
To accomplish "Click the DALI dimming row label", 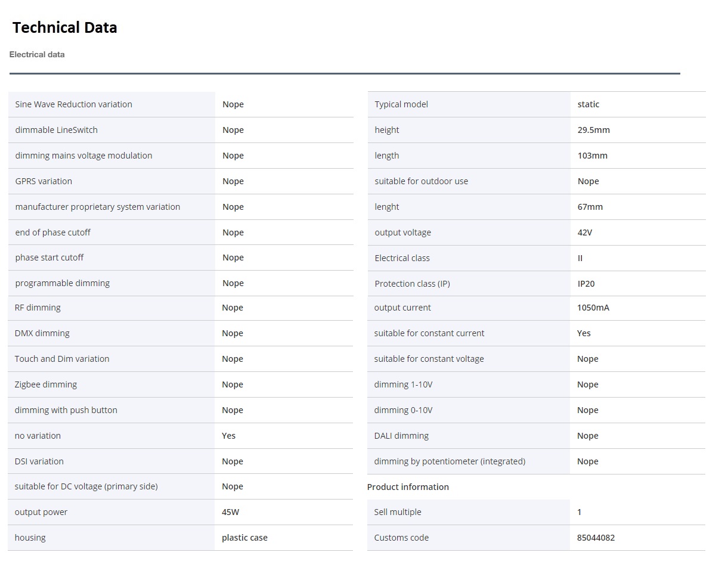I will tap(401, 436).
